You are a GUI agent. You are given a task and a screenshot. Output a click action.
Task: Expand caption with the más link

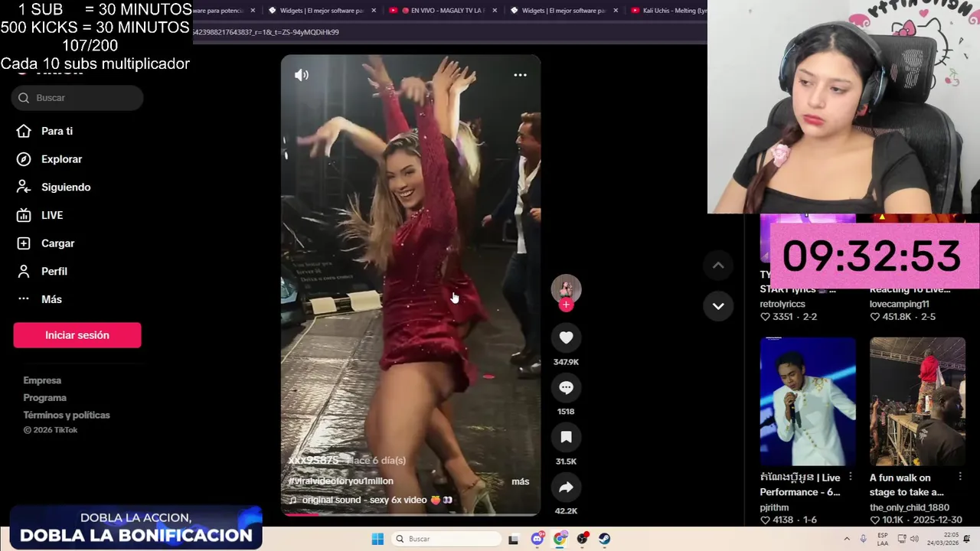520,481
